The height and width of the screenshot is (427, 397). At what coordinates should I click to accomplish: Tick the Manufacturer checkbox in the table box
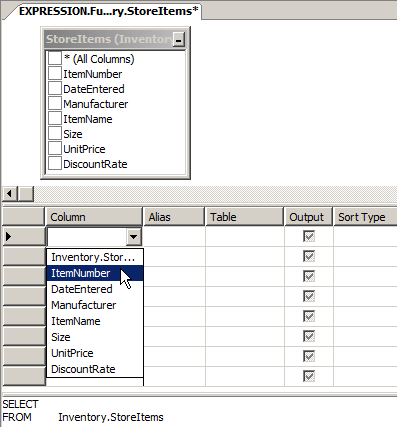pos(55,103)
